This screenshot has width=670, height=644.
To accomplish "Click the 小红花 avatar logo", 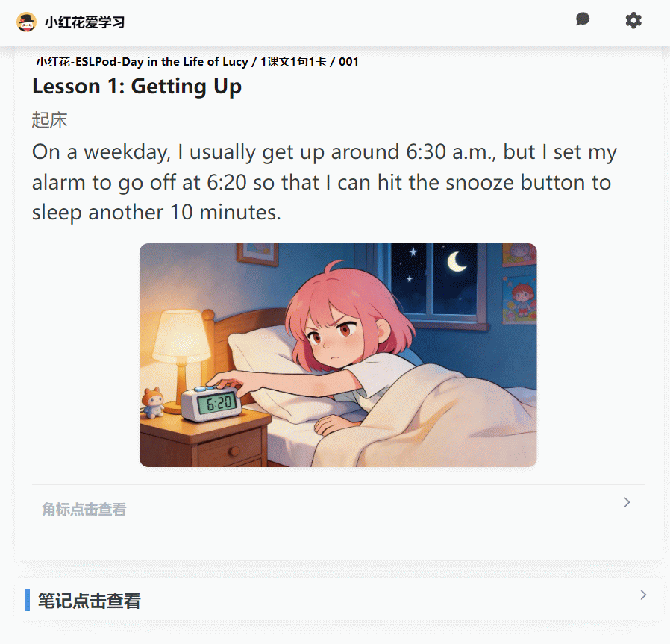I will [27, 22].
